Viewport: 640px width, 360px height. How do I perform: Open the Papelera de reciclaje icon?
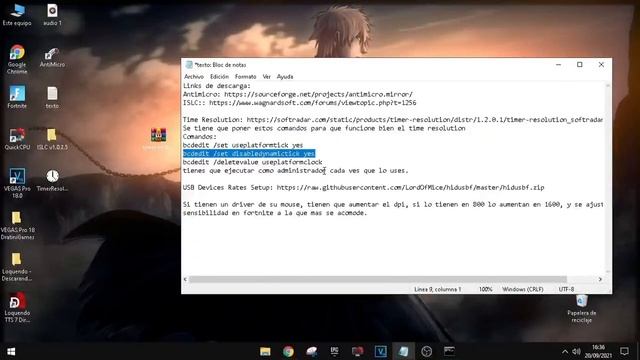[x=582, y=309]
